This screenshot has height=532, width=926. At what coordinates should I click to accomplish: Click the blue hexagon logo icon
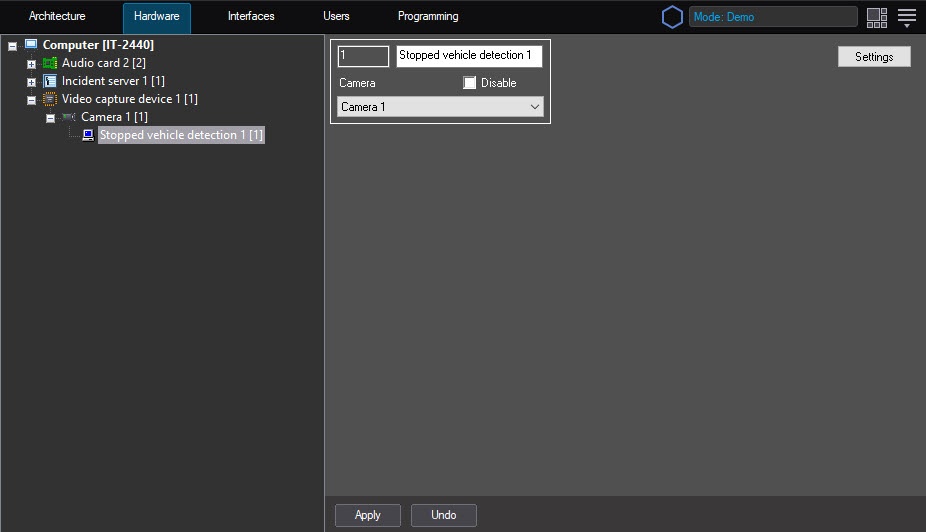pos(672,17)
